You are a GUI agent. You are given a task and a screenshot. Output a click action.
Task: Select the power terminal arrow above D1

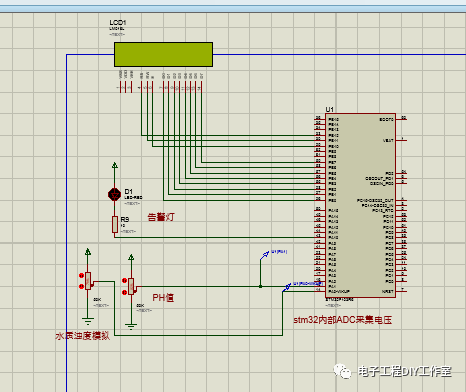pos(115,165)
